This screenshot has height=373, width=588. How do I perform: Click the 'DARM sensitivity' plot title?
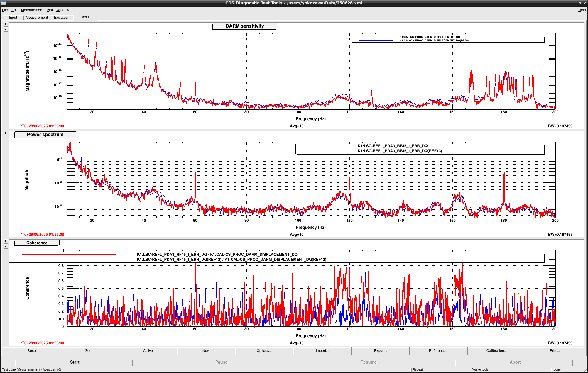[x=245, y=26]
